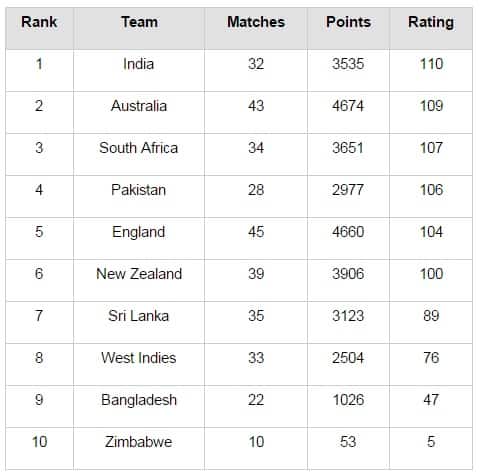480x474 pixels.
Task: Click England's matches count 45
Action: point(256,232)
